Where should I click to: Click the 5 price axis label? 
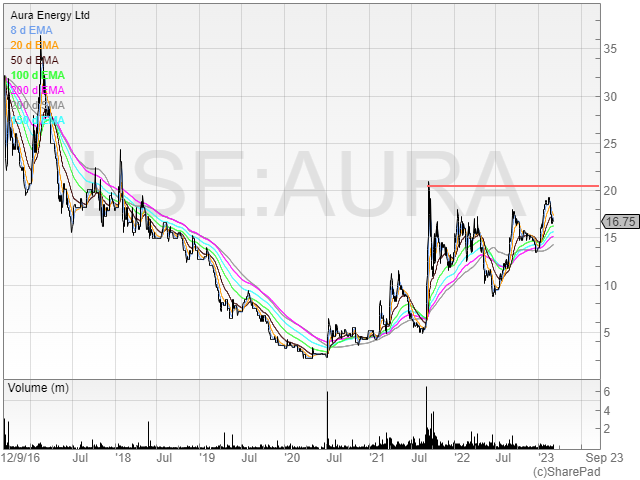[x=607, y=333]
